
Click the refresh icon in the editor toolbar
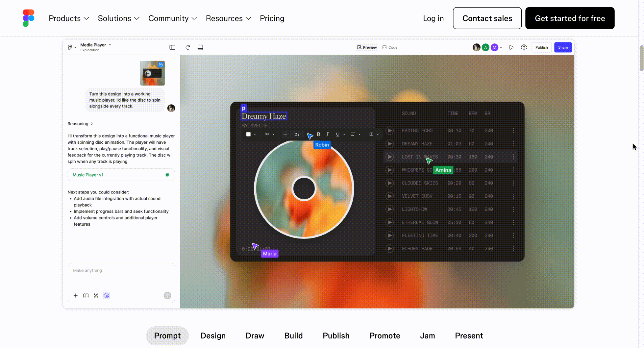pyautogui.click(x=188, y=47)
